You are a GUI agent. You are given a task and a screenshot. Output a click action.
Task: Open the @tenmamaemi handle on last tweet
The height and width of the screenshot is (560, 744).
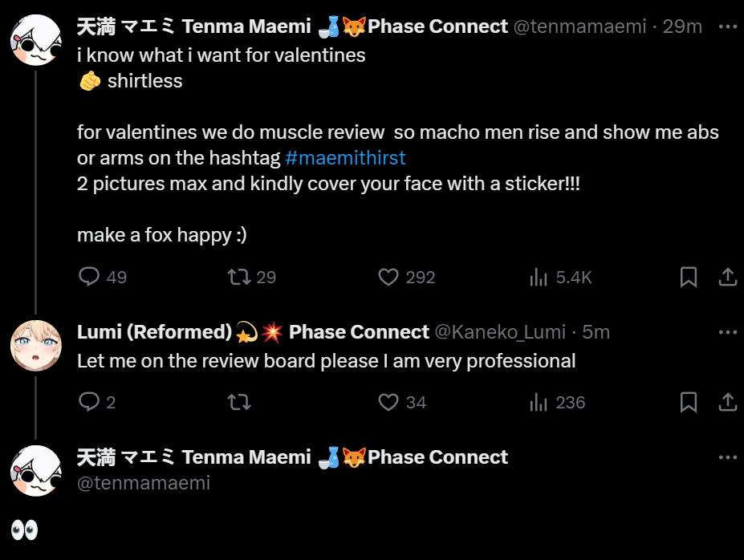click(143, 482)
